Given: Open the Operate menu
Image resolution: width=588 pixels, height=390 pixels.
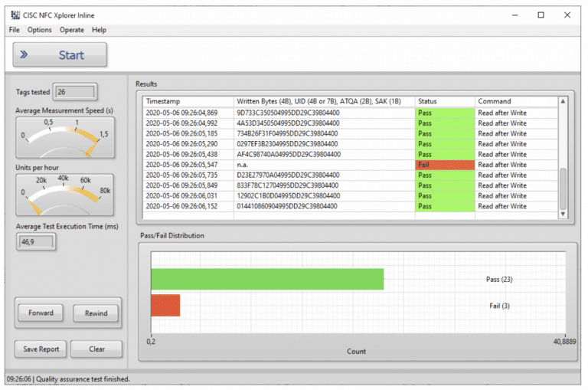Looking at the screenshot, I should point(72,30).
